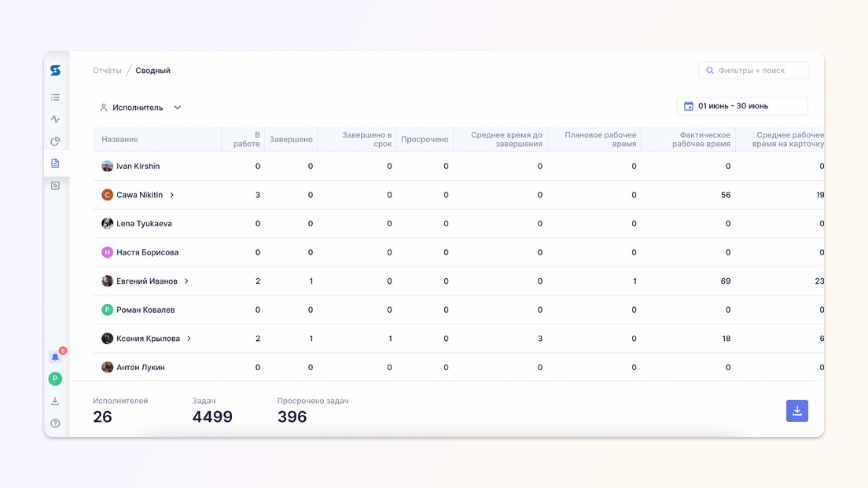Open the Исполнитель grouping dropdown
The image size is (868, 488).
140,108
